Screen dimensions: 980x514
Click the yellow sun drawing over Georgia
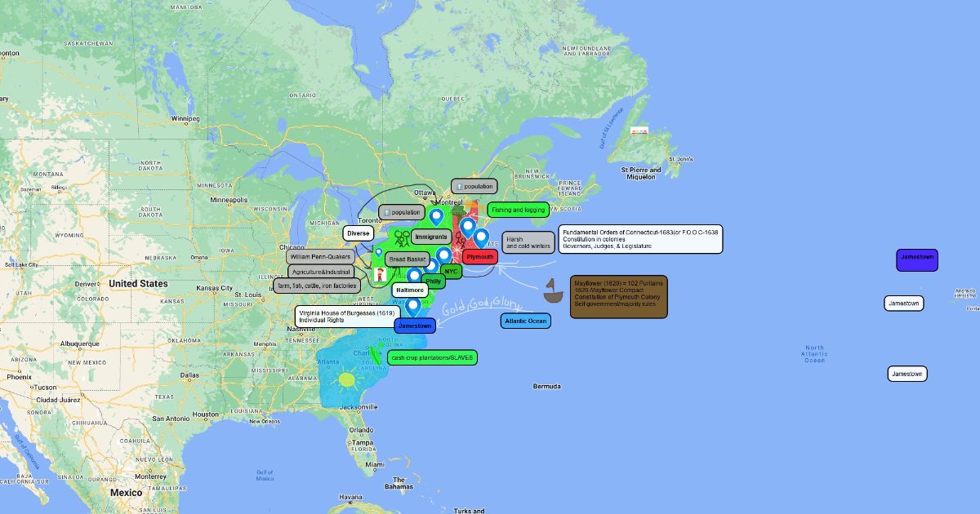click(347, 379)
